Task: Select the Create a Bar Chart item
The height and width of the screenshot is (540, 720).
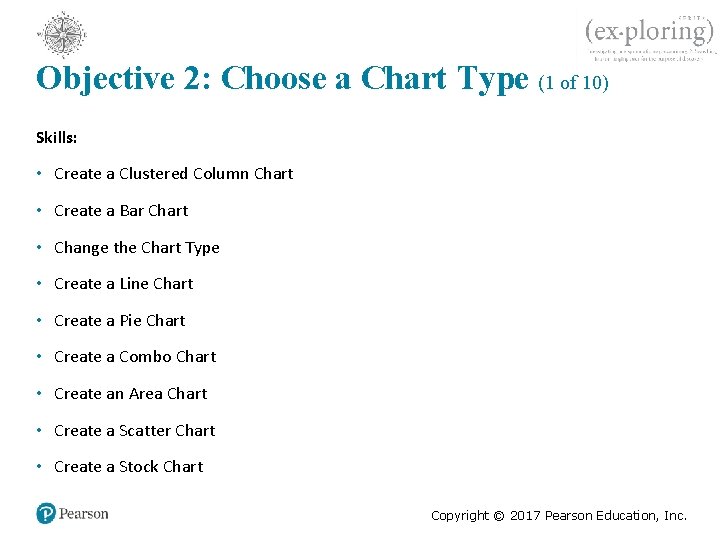Action: coord(121,211)
